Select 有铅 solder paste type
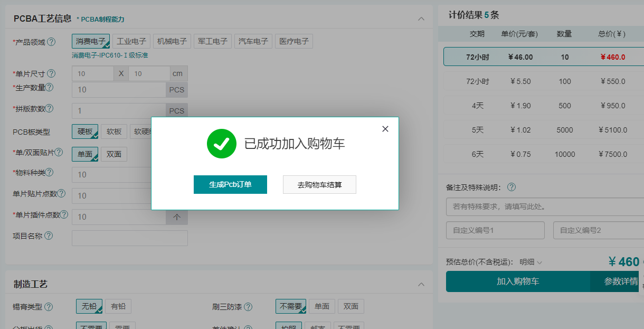 pos(118,306)
